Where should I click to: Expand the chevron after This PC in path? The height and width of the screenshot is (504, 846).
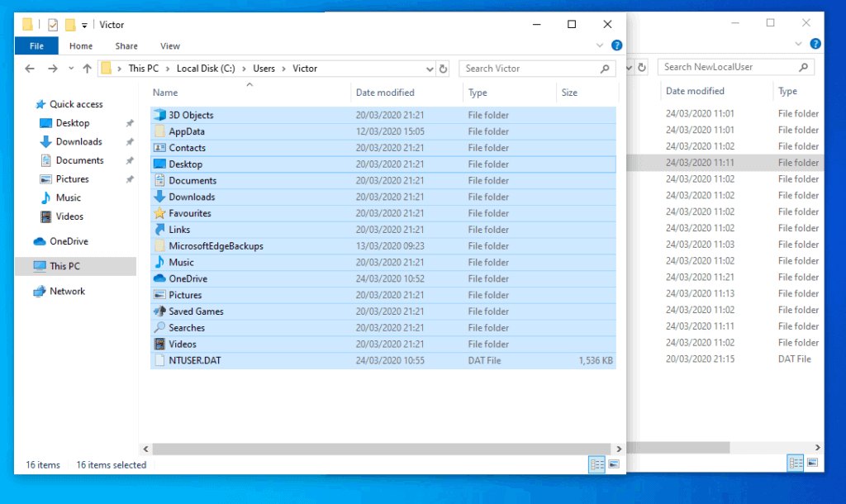tap(168, 69)
